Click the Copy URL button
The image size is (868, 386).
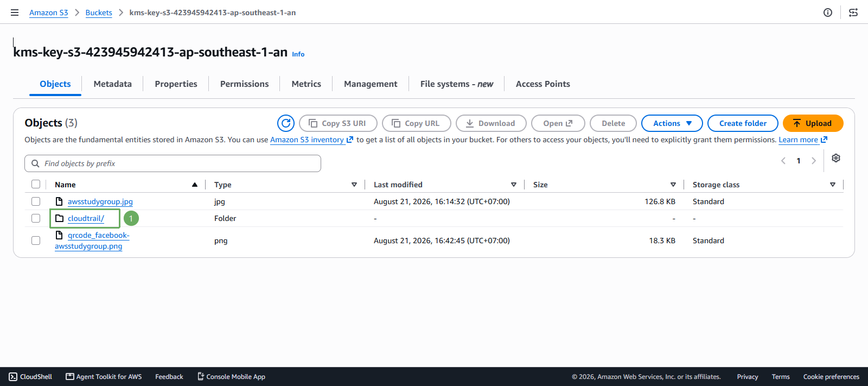417,123
